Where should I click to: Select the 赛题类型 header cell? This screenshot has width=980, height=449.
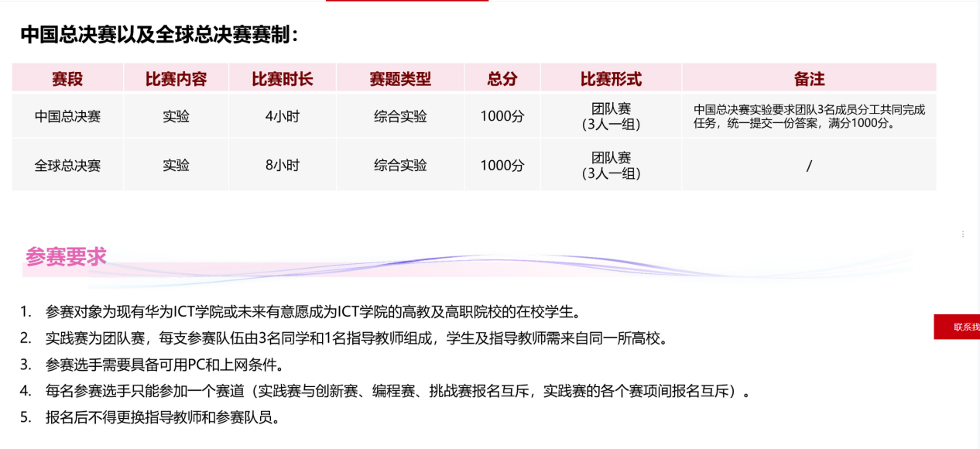[400, 78]
